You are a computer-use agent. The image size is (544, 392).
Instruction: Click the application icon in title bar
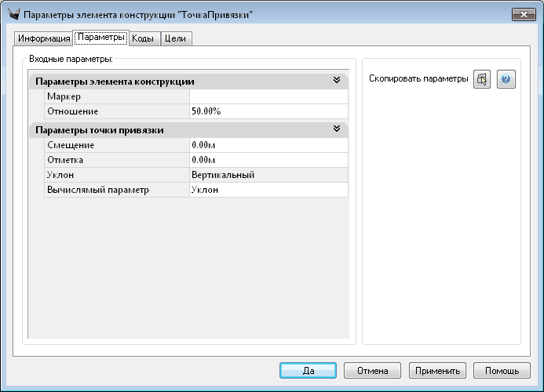13,15
